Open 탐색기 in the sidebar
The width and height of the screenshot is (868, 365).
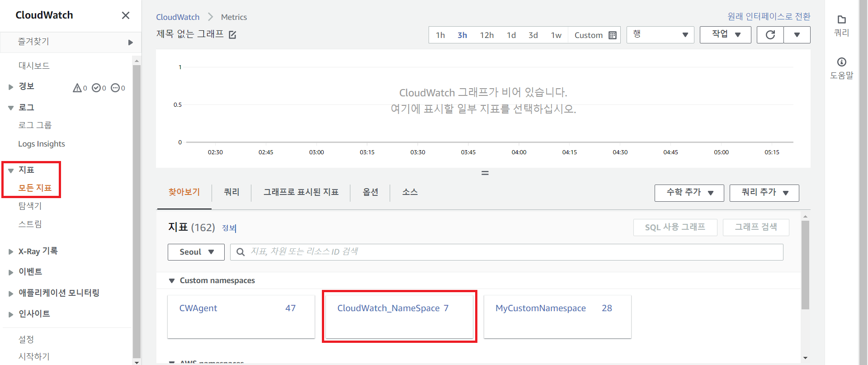coord(30,206)
